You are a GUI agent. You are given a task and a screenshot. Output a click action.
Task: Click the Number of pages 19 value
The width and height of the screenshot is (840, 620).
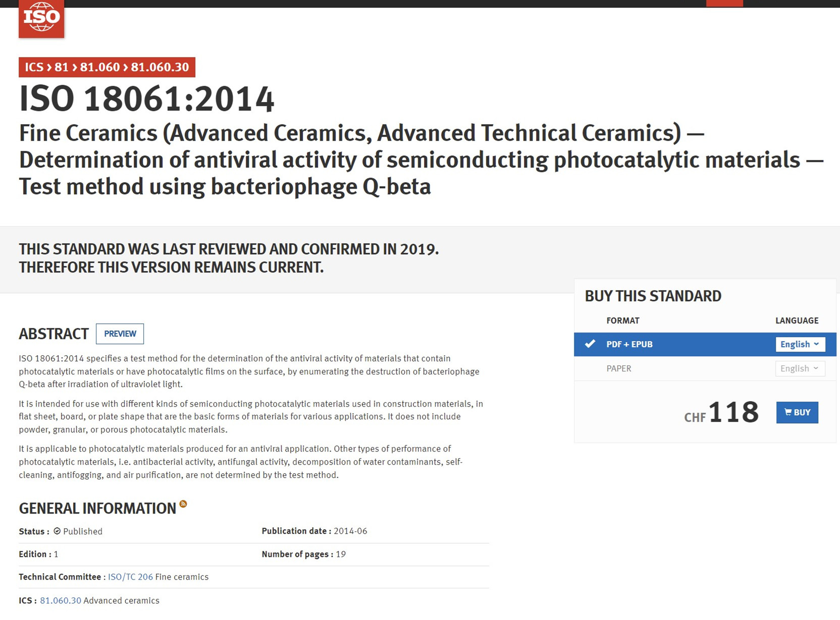coord(341,554)
